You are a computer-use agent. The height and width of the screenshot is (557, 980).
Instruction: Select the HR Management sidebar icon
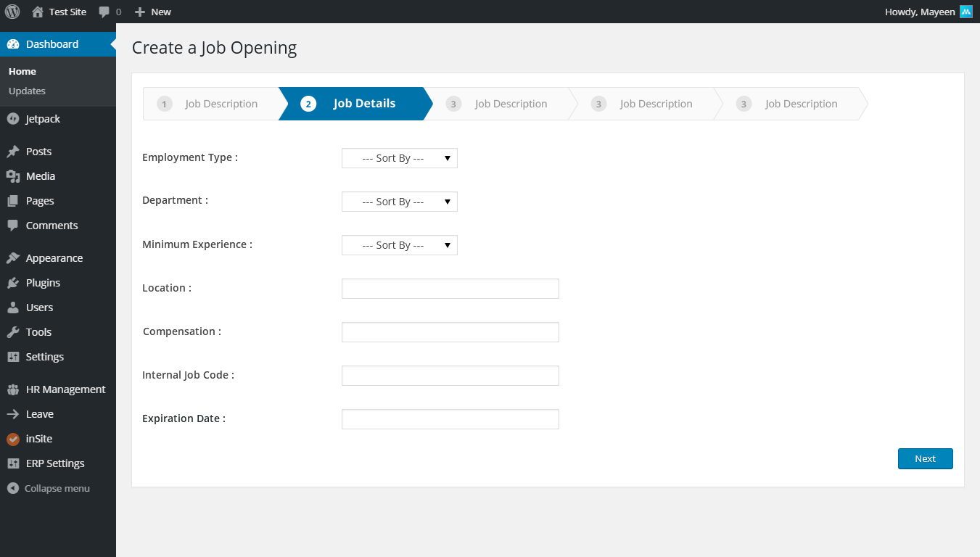tap(12, 389)
